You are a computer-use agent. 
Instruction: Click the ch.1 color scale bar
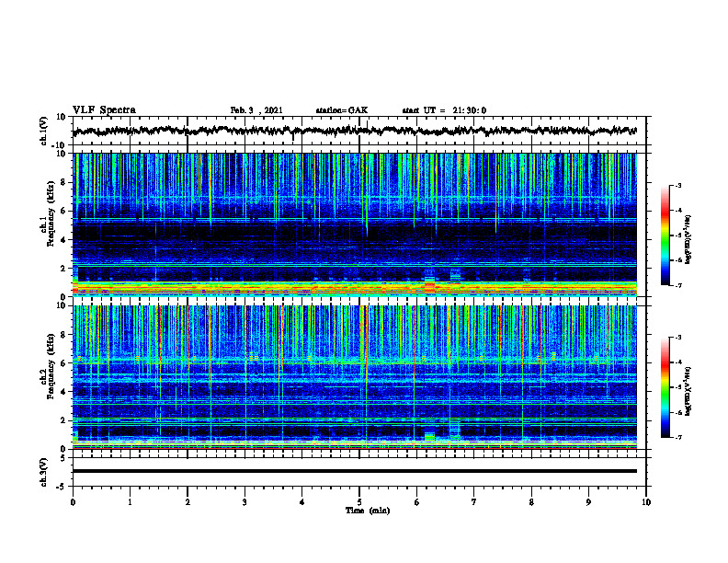(x=665, y=236)
